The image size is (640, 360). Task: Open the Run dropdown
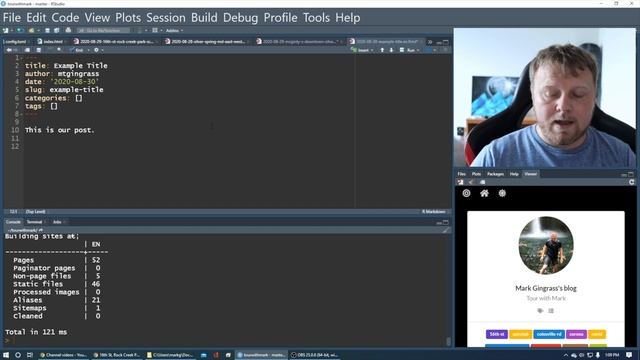410,50
